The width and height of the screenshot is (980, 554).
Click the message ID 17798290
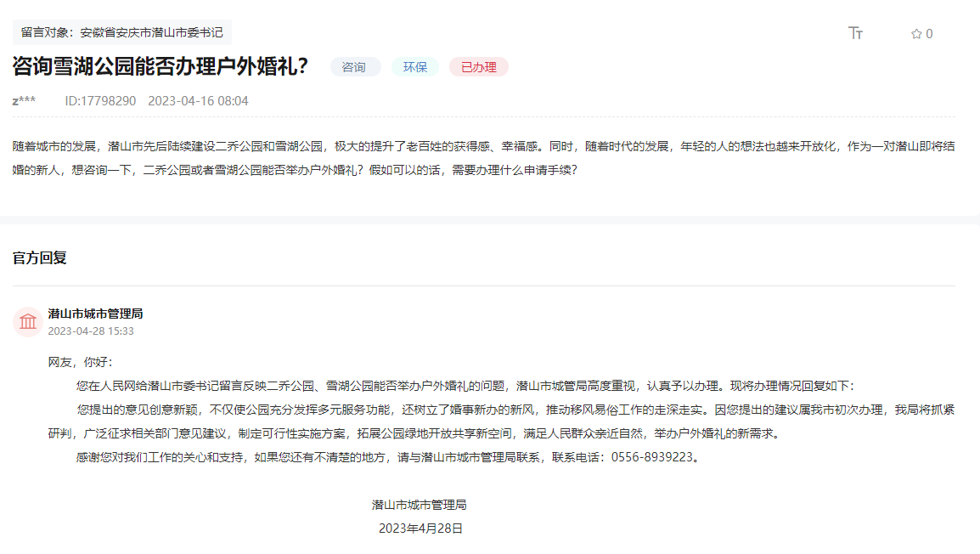click(x=100, y=101)
